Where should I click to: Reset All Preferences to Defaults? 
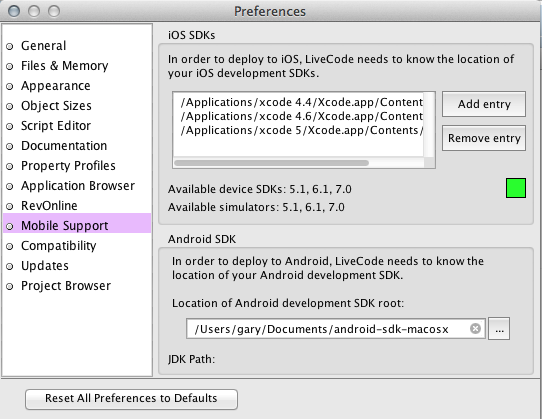[x=131, y=399]
